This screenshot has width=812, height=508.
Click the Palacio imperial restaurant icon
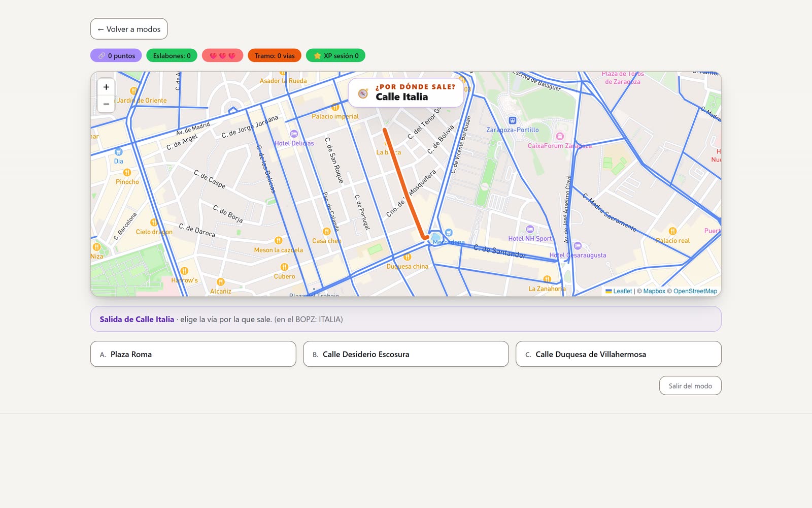pyautogui.click(x=335, y=107)
